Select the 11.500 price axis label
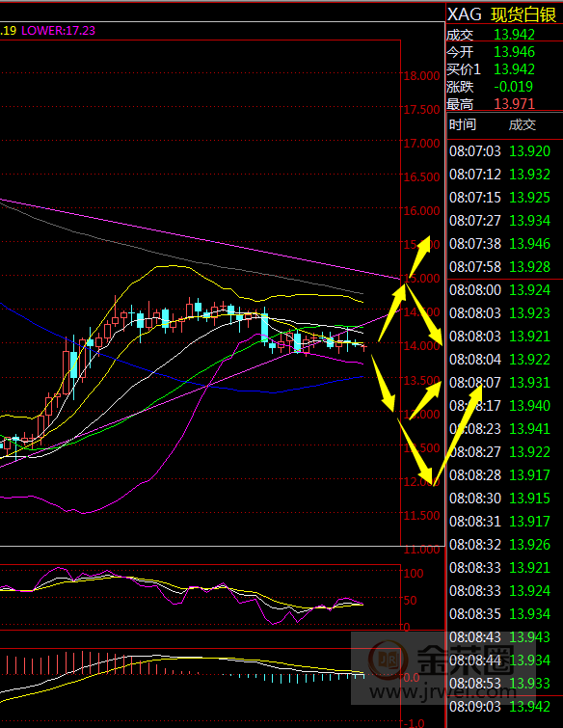 (x=421, y=516)
